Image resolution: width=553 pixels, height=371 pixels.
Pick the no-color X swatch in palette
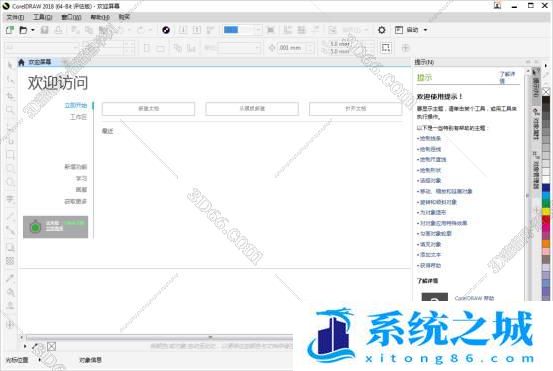(546, 92)
